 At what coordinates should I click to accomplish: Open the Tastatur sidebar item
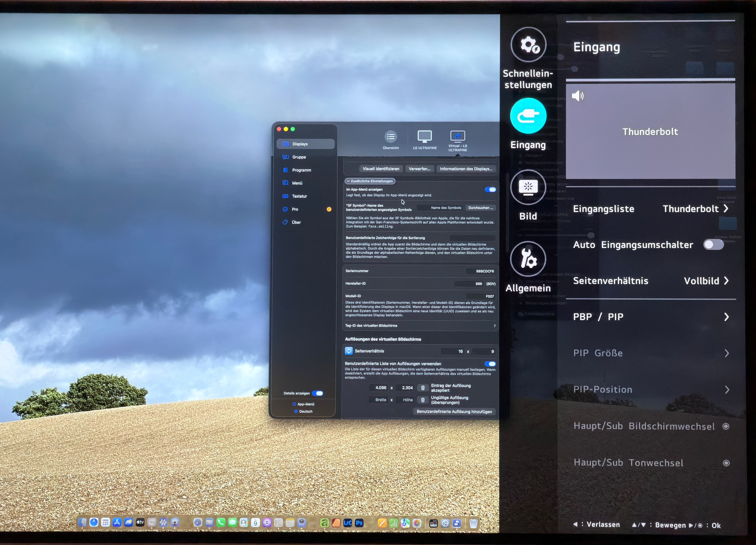pyautogui.click(x=299, y=196)
